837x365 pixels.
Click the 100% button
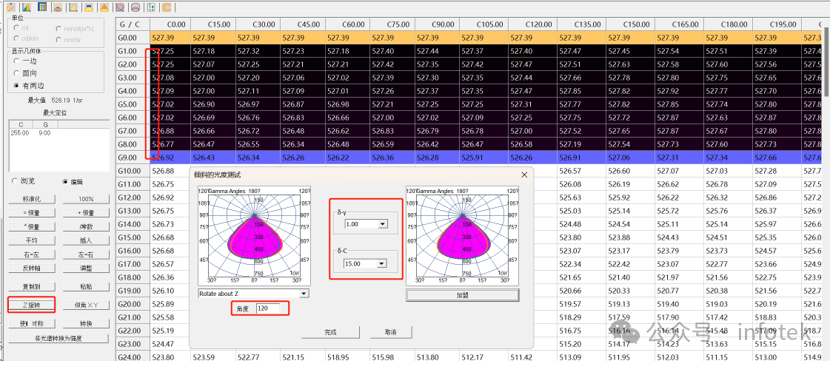coord(85,199)
